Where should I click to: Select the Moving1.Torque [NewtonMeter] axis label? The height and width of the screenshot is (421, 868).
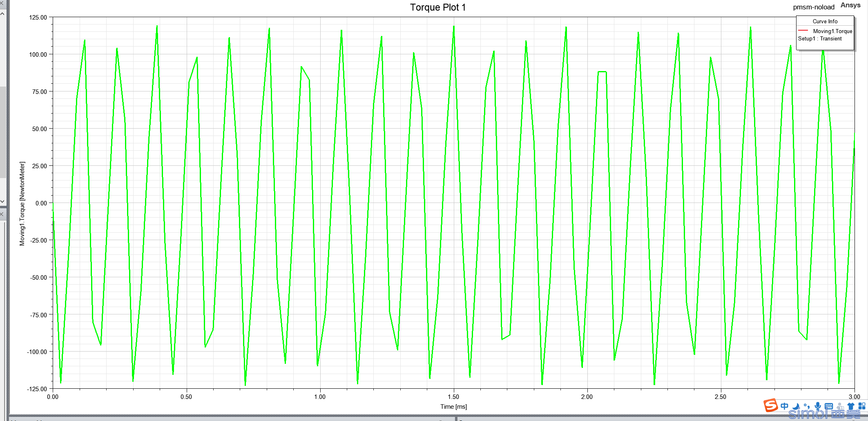tap(22, 203)
